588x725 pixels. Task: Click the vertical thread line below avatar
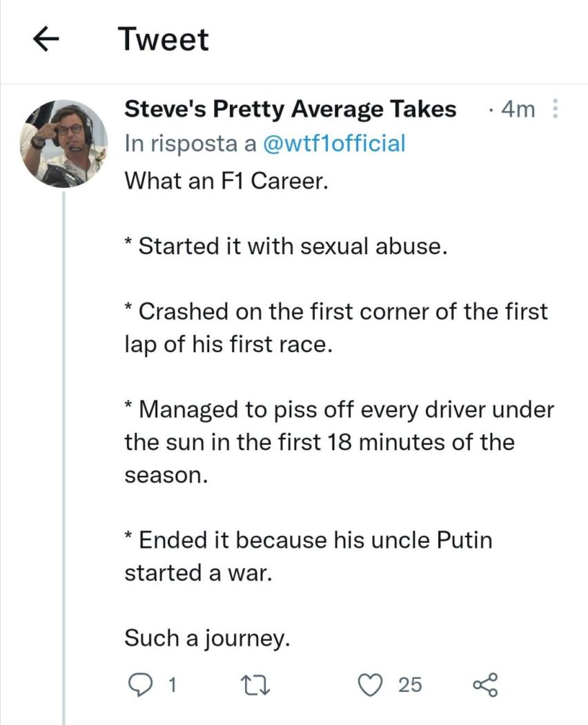coord(64,449)
